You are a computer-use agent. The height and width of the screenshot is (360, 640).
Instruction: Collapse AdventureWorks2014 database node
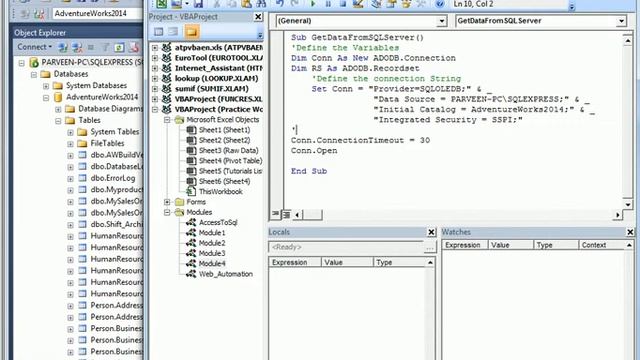[x=46, y=98]
